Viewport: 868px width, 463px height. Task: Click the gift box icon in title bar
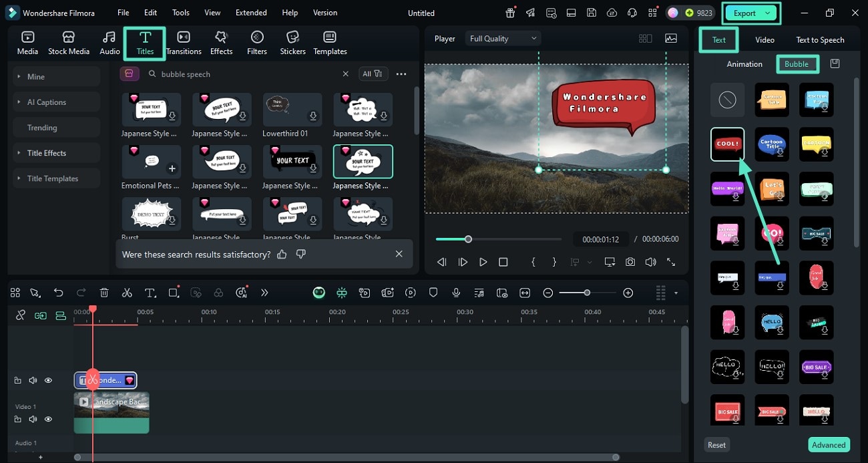point(510,13)
